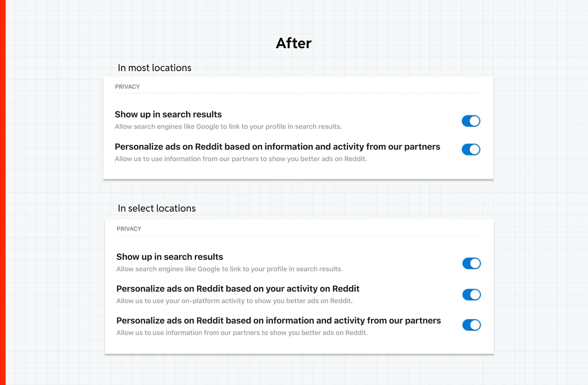
Task: Click partner information description in bottom card
Action: pyautogui.click(x=242, y=333)
